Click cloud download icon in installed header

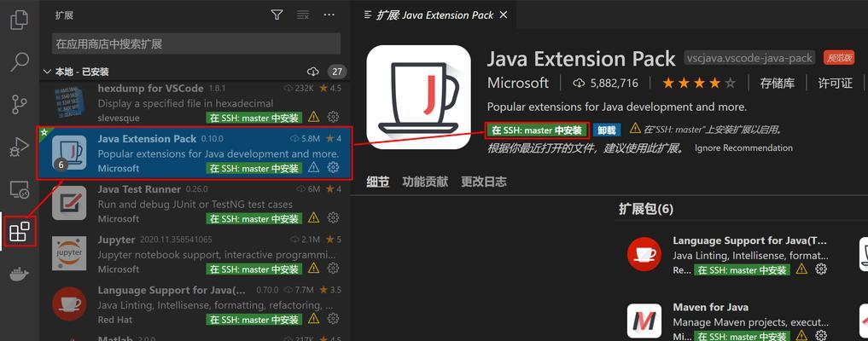click(312, 72)
